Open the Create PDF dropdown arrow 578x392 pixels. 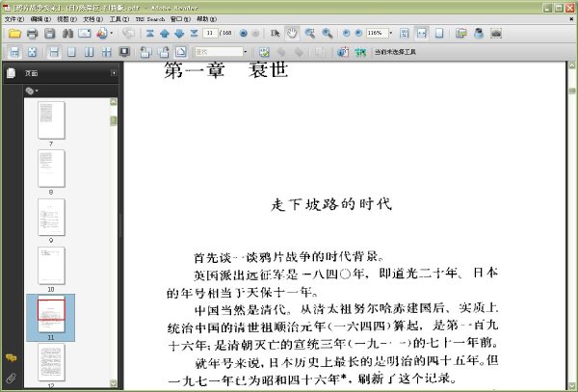click(x=112, y=33)
